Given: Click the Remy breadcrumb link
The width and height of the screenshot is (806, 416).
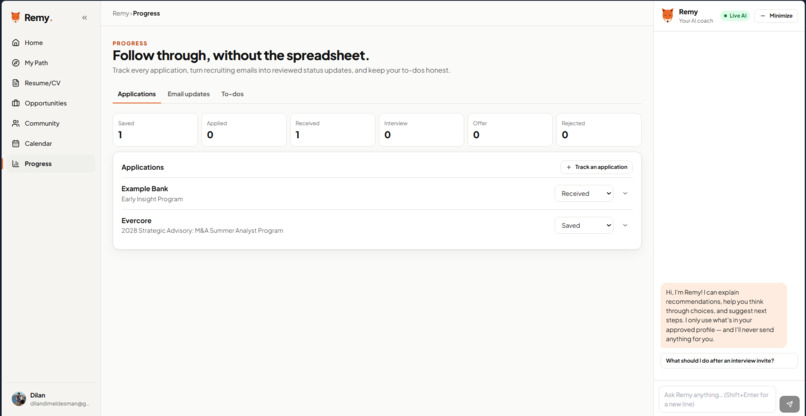Looking at the screenshot, I should 121,13.
